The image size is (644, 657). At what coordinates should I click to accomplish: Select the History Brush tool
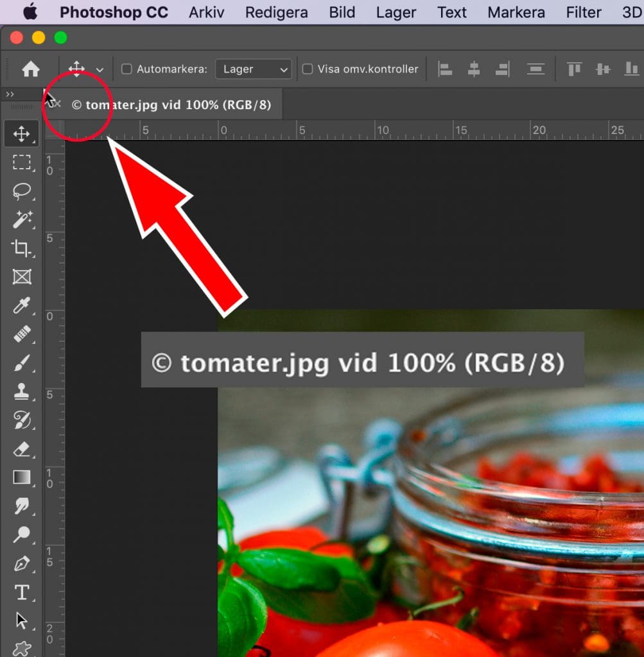pyautogui.click(x=21, y=420)
